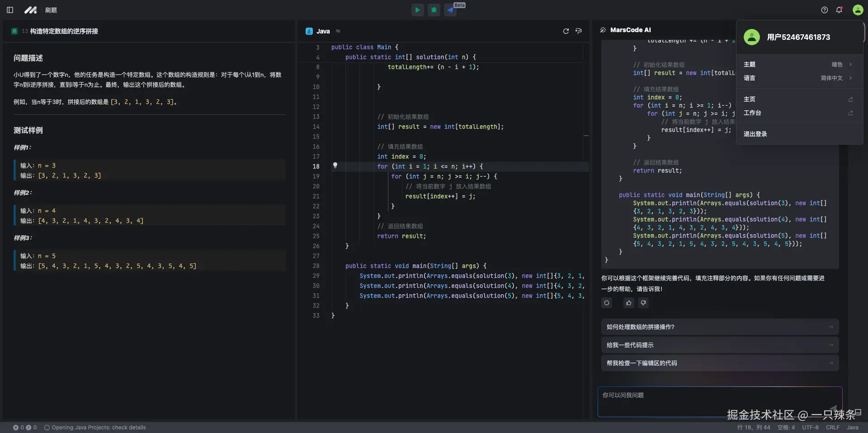Run the code with the green play button

click(417, 10)
